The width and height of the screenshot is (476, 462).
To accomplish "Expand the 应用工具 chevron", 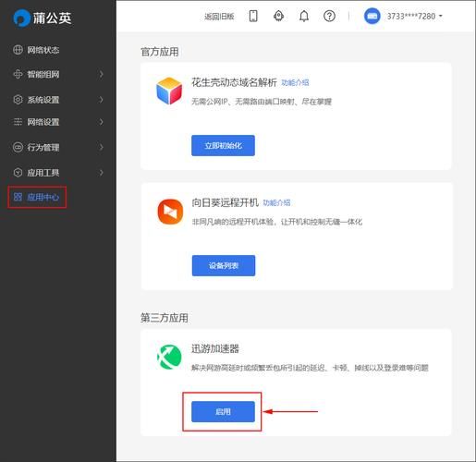I will (x=101, y=173).
